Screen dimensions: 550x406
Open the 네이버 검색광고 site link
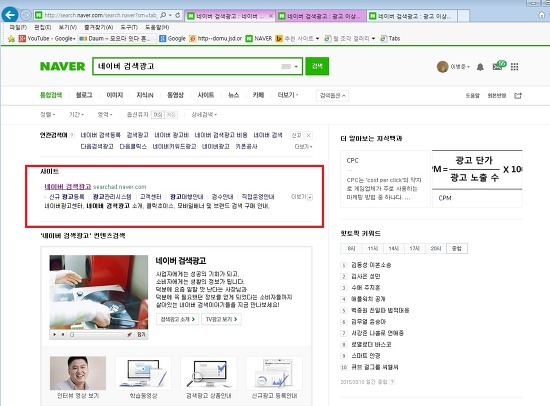[x=68, y=187]
